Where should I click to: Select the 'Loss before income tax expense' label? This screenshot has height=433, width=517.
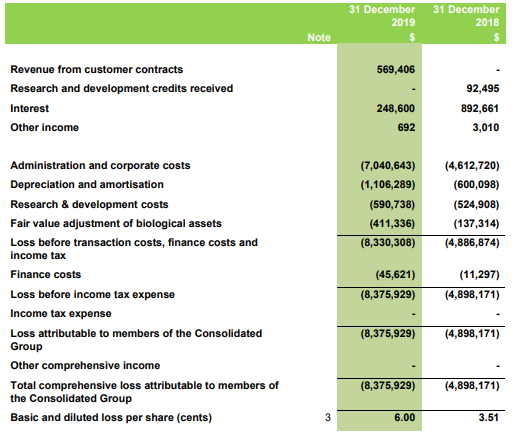click(x=93, y=294)
